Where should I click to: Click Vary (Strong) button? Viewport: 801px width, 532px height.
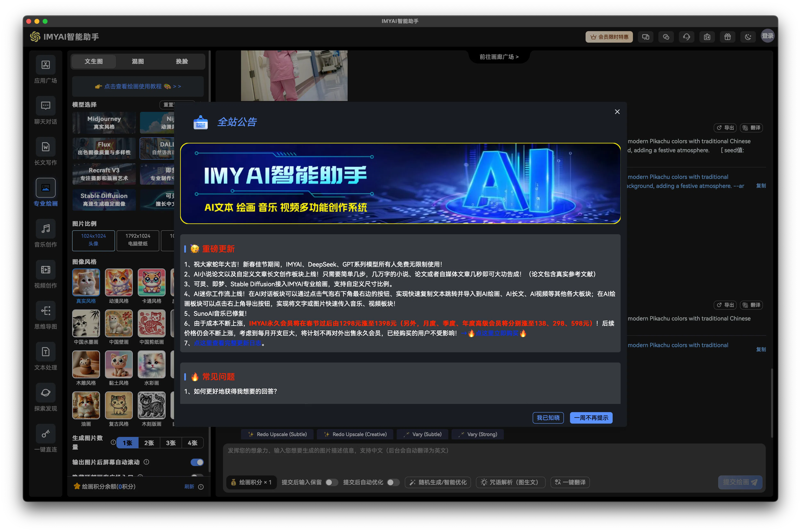pos(477,434)
